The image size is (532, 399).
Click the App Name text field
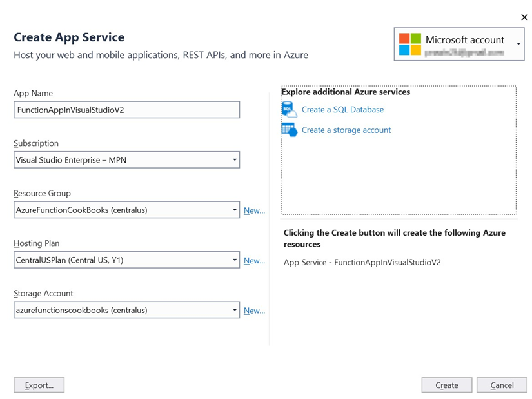pos(126,110)
